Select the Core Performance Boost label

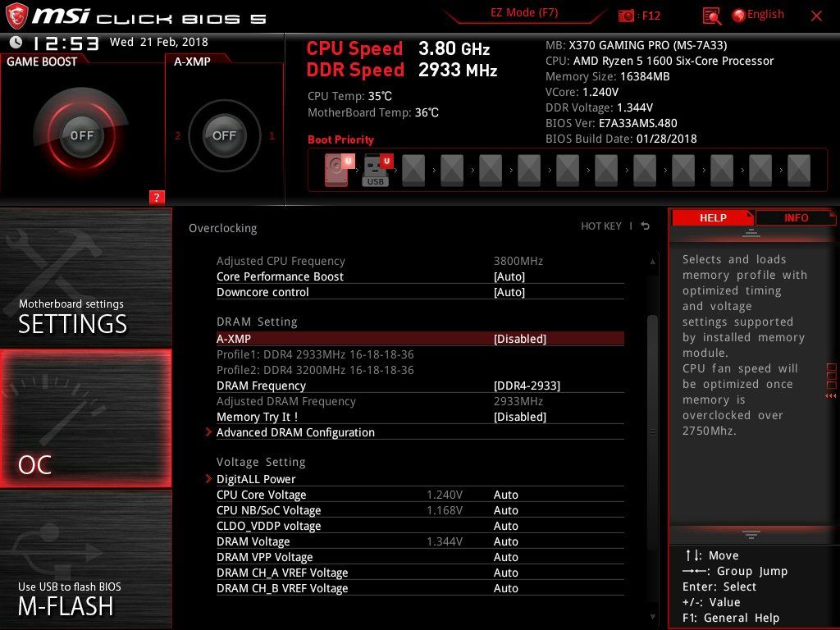280,276
